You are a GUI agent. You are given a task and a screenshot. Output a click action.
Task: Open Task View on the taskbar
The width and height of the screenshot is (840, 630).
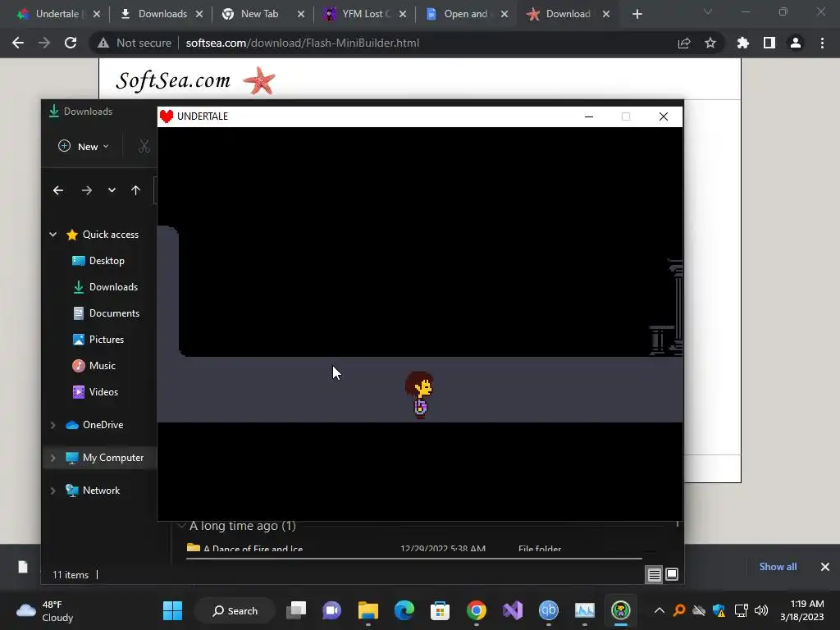pos(296,610)
